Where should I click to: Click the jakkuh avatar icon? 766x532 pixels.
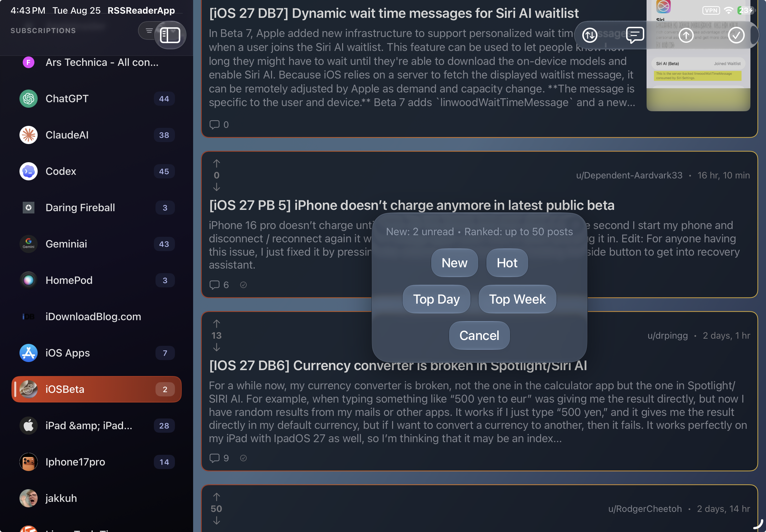pyautogui.click(x=28, y=498)
